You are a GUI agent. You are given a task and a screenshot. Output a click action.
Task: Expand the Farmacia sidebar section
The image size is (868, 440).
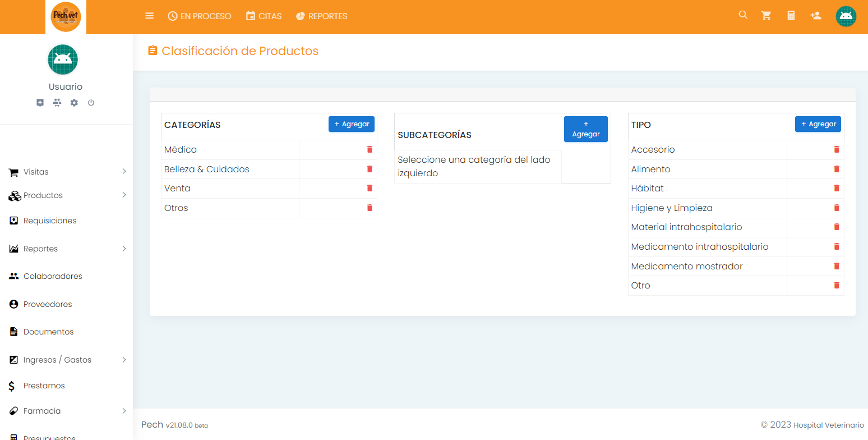click(66, 411)
